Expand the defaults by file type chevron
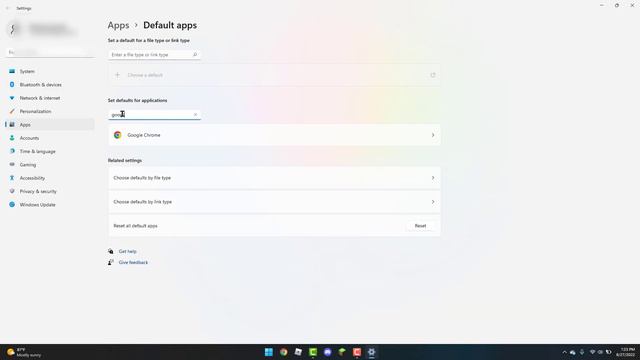The height and width of the screenshot is (360, 640). [433, 178]
